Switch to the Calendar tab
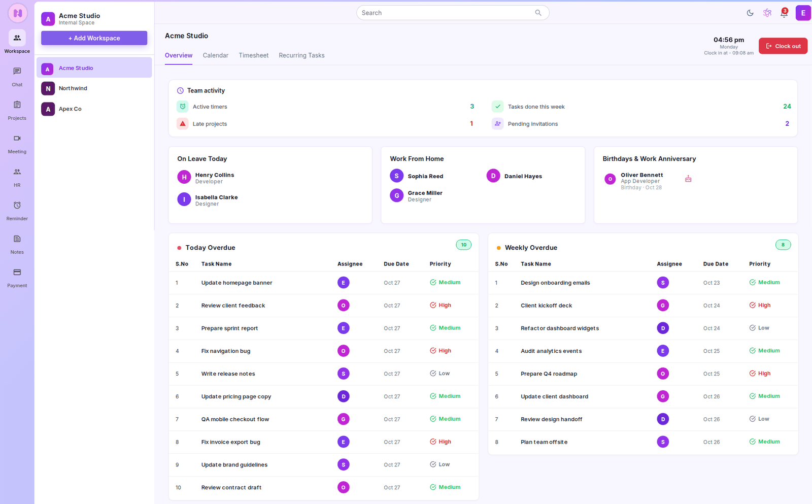The image size is (812, 504). [215, 55]
